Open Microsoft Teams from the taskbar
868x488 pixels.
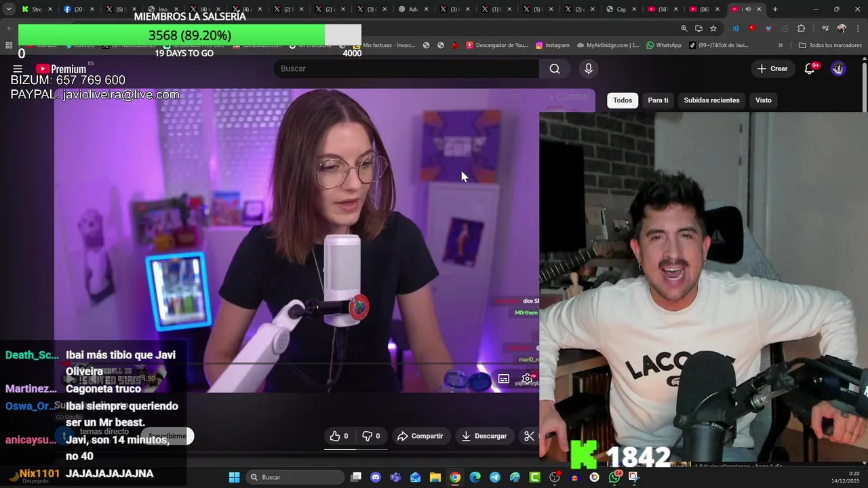point(395,477)
